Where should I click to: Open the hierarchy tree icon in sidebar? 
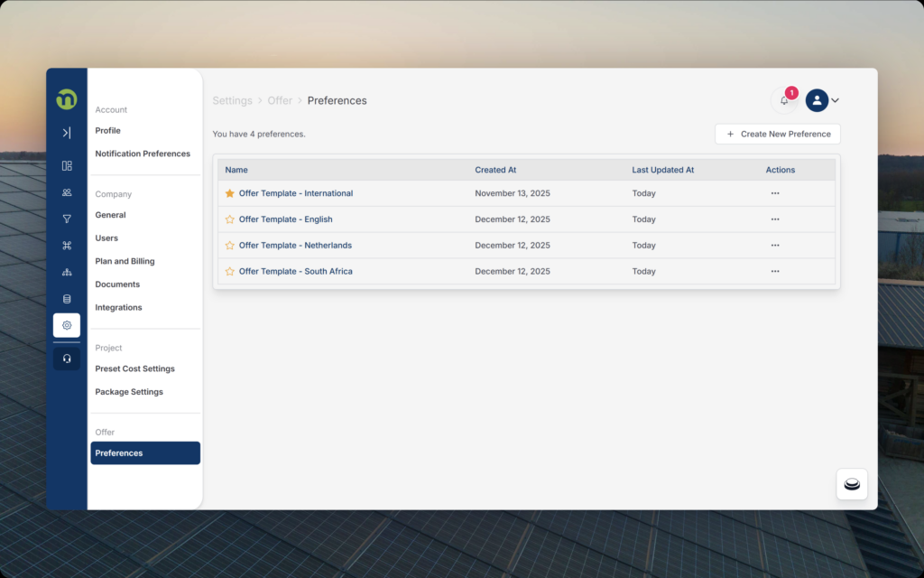click(x=67, y=272)
